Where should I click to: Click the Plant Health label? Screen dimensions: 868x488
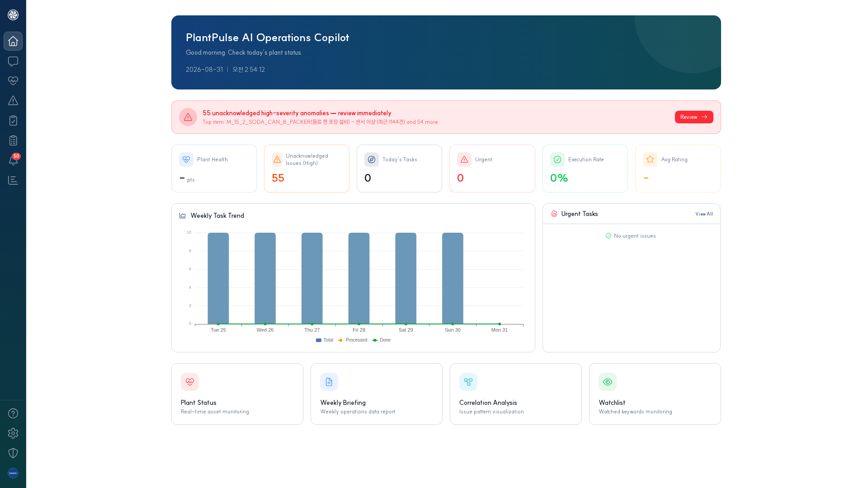click(x=212, y=160)
